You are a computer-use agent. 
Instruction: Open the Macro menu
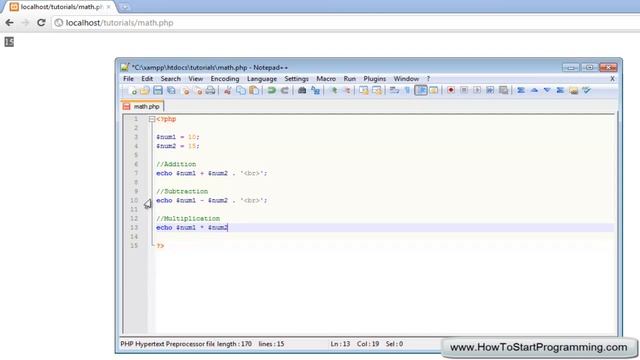point(326,79)
